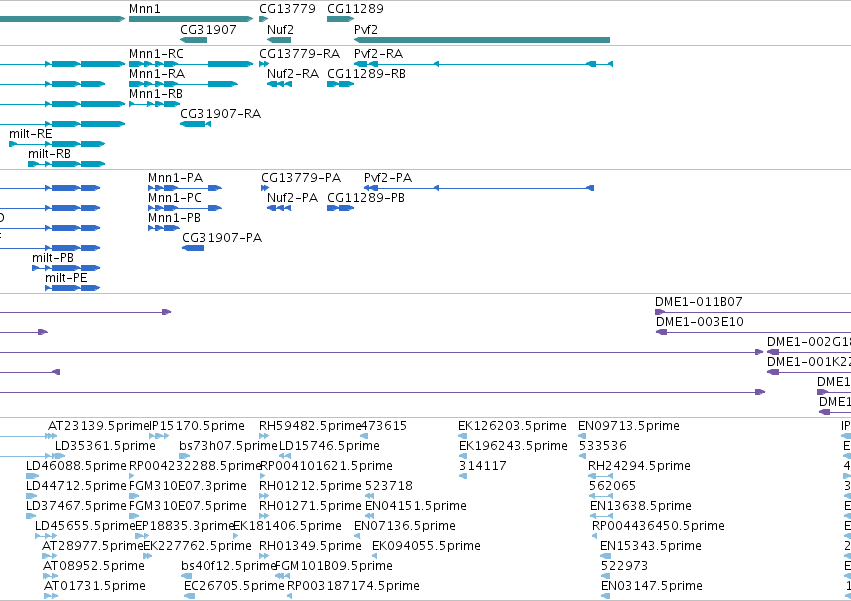Select the RH24294.5prime EST glyph
This screenshot has width=851, height=601.
click(x=601, y=476)
